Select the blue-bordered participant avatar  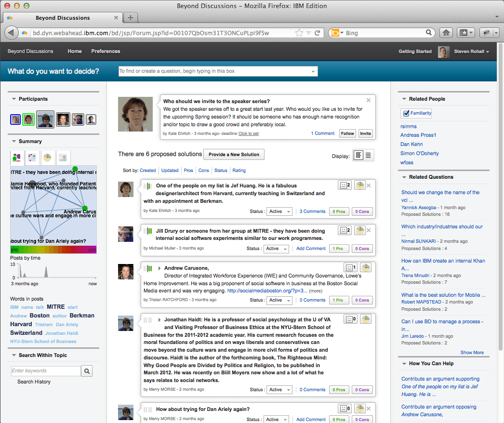tap(15, 119)
